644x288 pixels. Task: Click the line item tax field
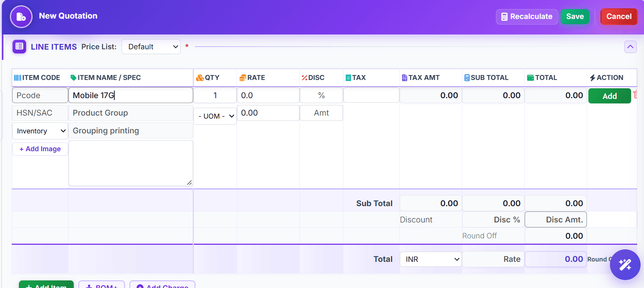coord(371,95)
